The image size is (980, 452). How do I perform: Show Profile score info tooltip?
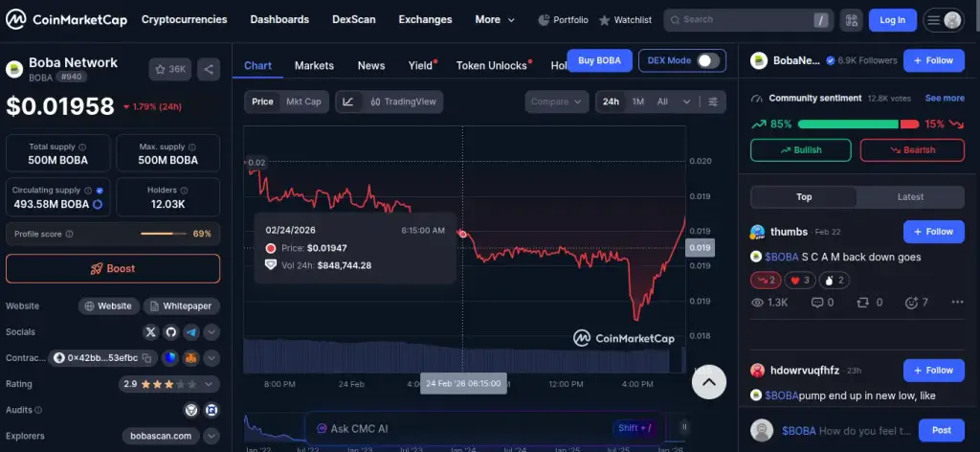pyautogui.click(x=69, y=234)
